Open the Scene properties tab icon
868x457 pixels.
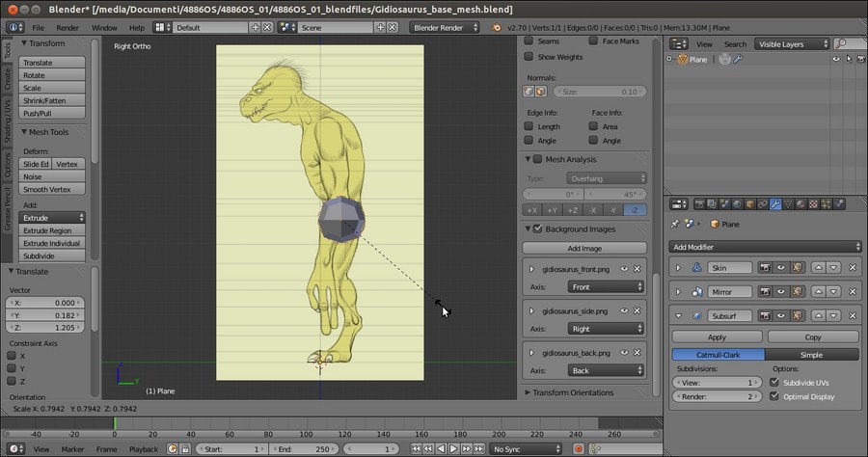click(x=724, y=204)
